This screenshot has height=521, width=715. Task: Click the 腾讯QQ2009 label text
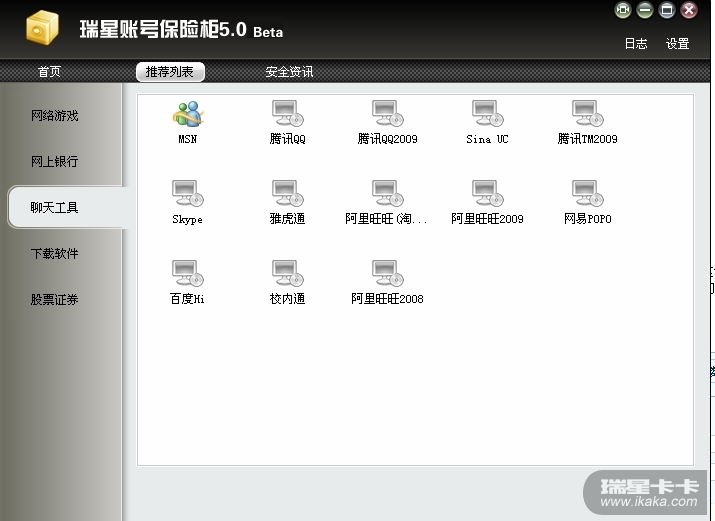tap(388, 139)
